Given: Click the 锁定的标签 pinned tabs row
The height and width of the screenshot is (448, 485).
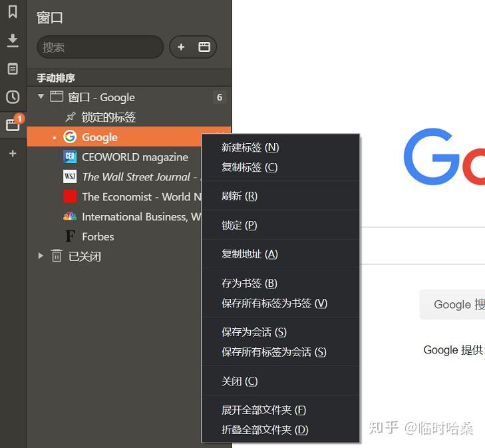Looking at the screenshot, I should [129, 117].
